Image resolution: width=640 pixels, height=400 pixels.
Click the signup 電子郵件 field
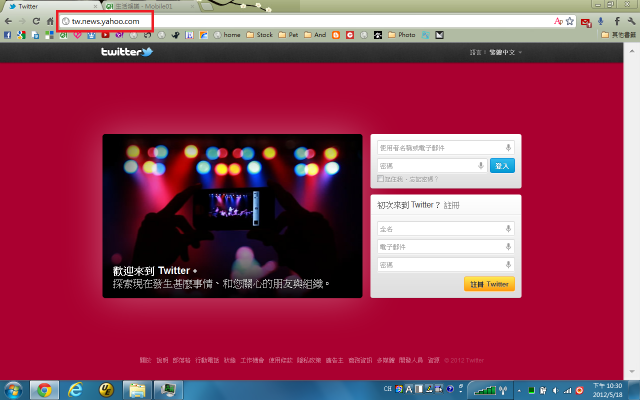pyautogui.click(x=446, y=247)
